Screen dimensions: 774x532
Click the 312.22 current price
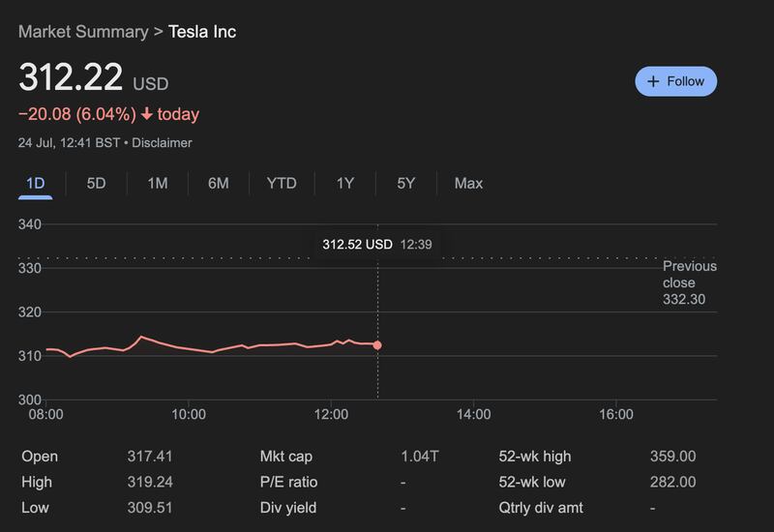coord(71,76)
